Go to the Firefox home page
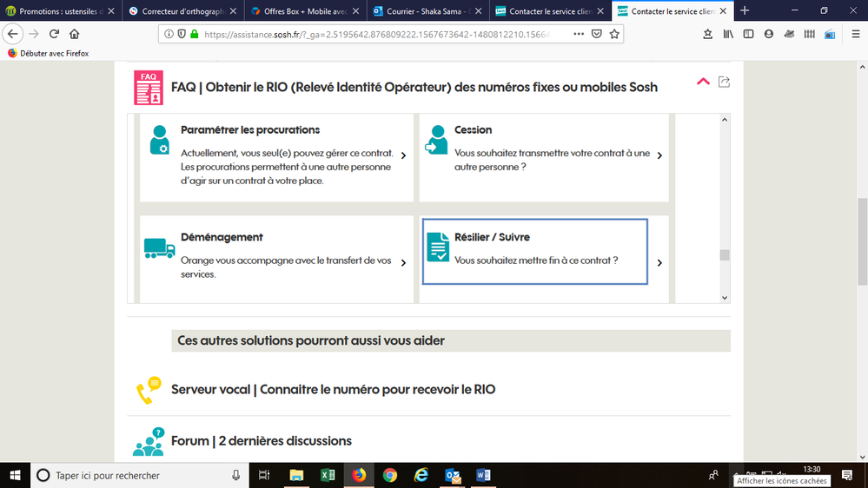 pyautogui.click(x=75, y=34)
